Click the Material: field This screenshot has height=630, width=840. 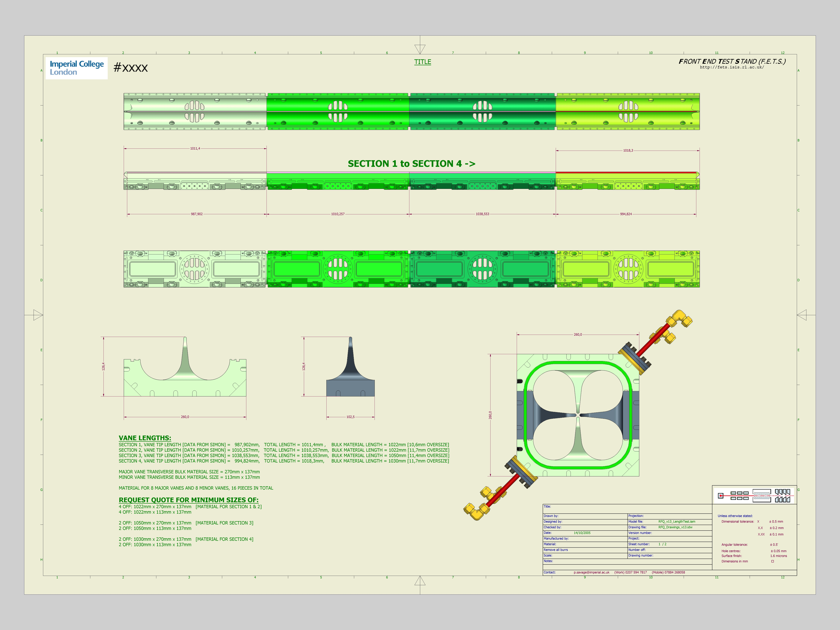pos(585,544)
